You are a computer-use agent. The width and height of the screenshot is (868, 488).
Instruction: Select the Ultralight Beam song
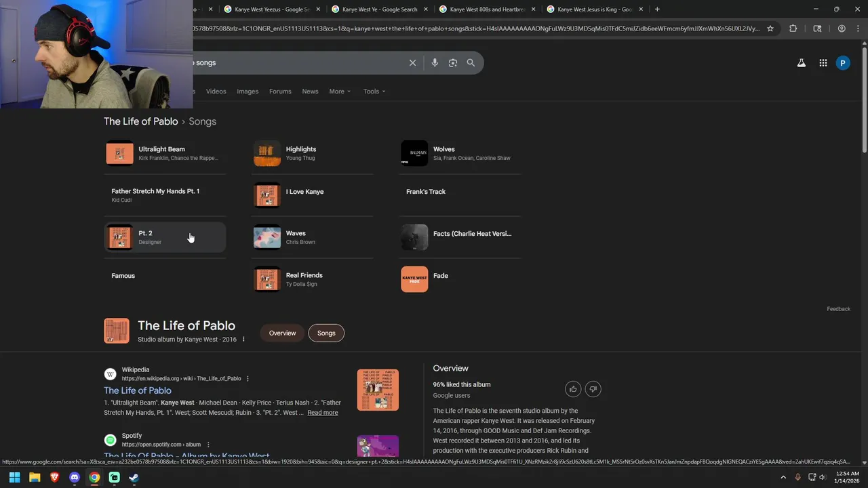(165, 153)
